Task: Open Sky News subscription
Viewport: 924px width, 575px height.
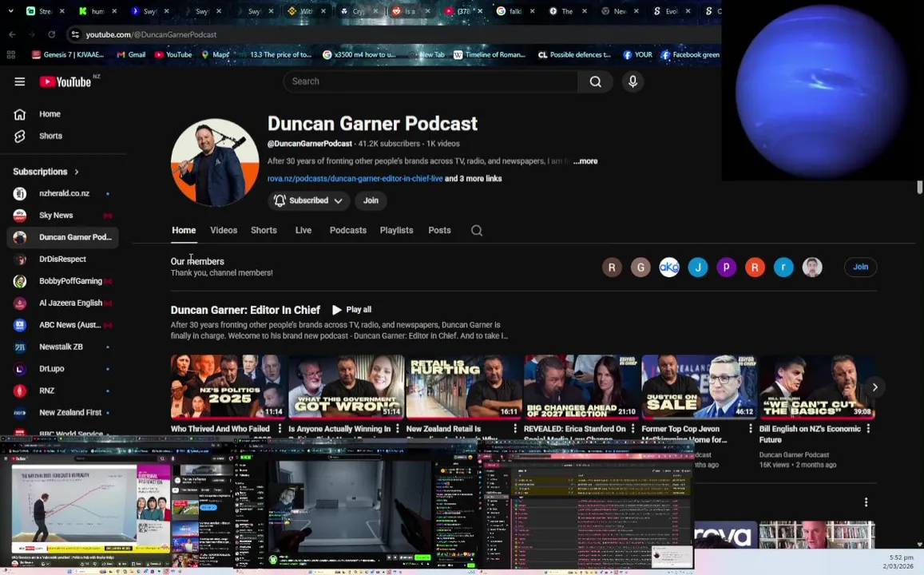Action: click(x=62, y=215)
